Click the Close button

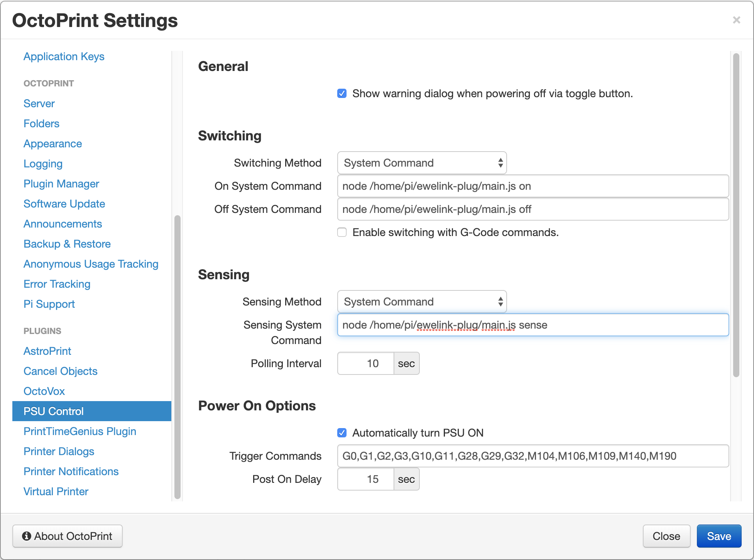point(666,536)
